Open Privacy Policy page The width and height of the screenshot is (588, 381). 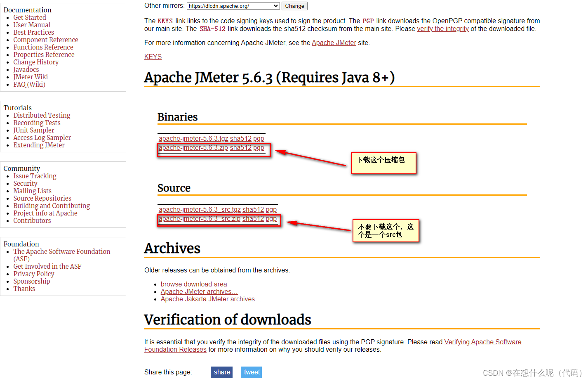click(34, 274)
